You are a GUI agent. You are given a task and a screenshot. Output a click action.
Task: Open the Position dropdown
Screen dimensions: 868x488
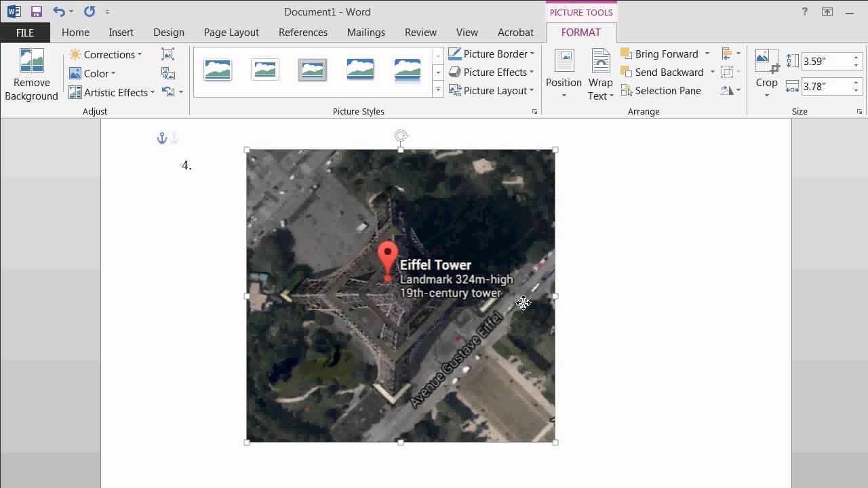564,75
